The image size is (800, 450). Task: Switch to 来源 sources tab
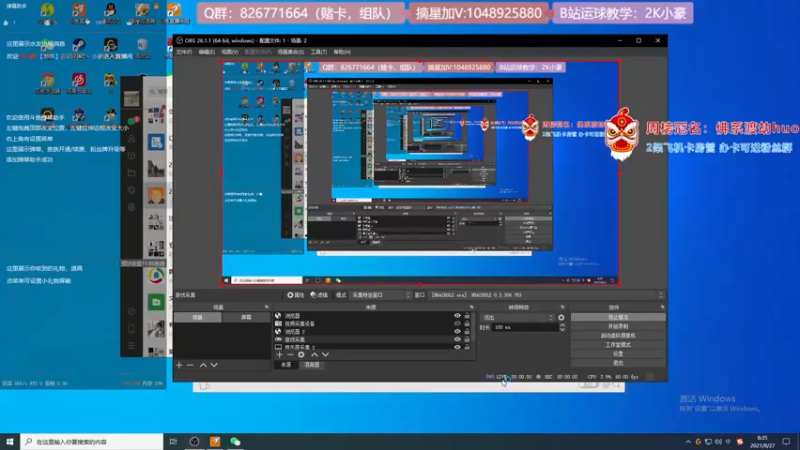[x=286, y=365]
